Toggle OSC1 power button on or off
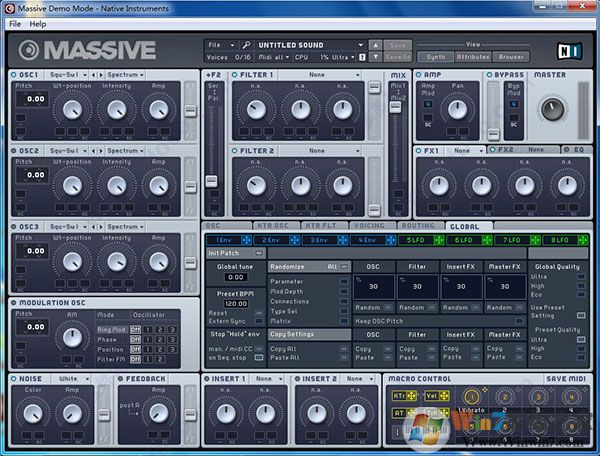 click(13, 74)
